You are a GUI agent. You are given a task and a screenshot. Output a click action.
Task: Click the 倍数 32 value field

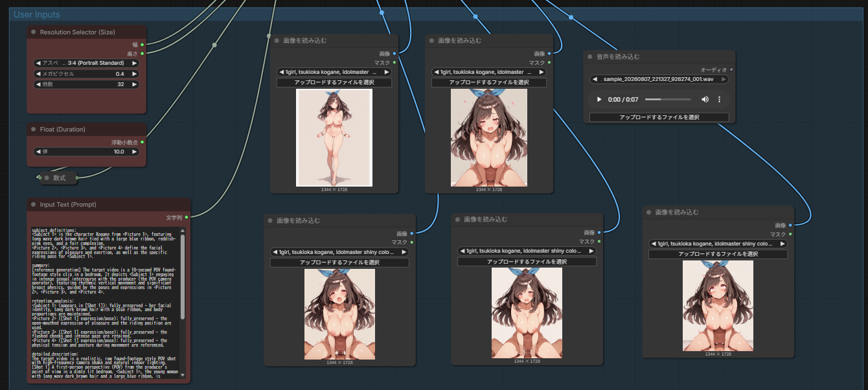coord(86,84)
